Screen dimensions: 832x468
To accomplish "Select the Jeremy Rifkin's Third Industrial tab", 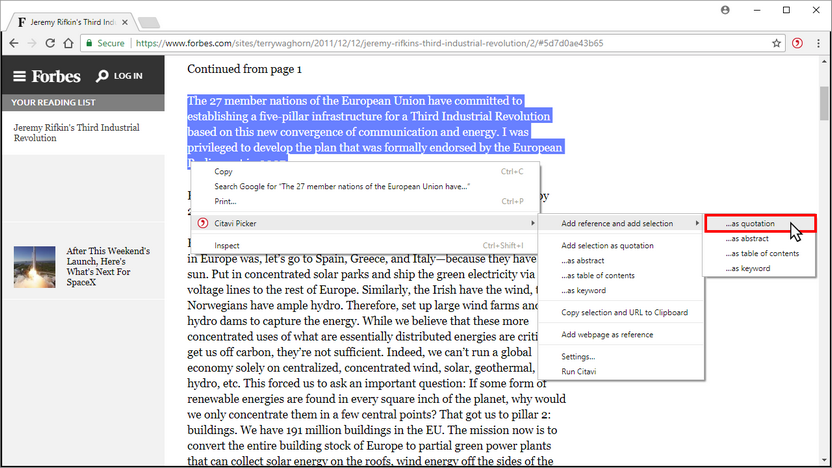I will [73, 22].
